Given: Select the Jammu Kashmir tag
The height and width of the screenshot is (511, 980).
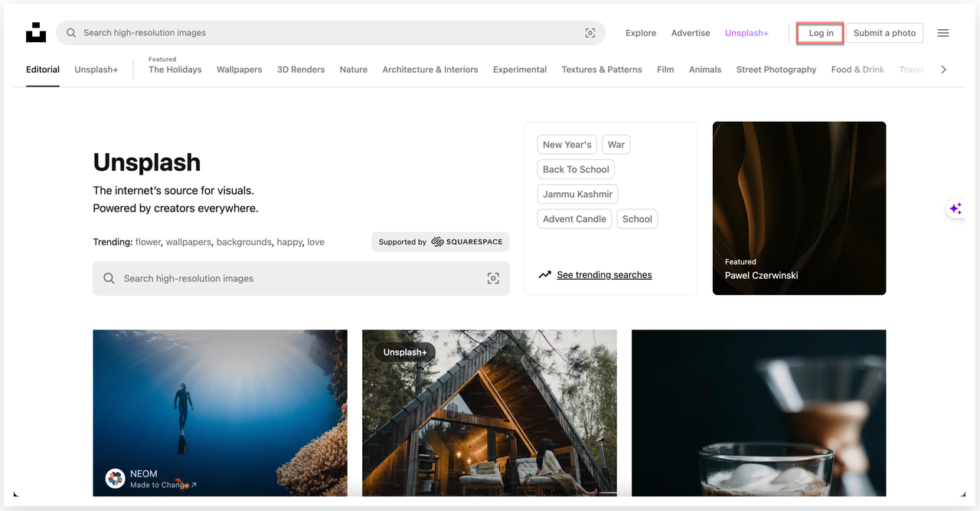Looking at the screenshot, I should [577, 194].
